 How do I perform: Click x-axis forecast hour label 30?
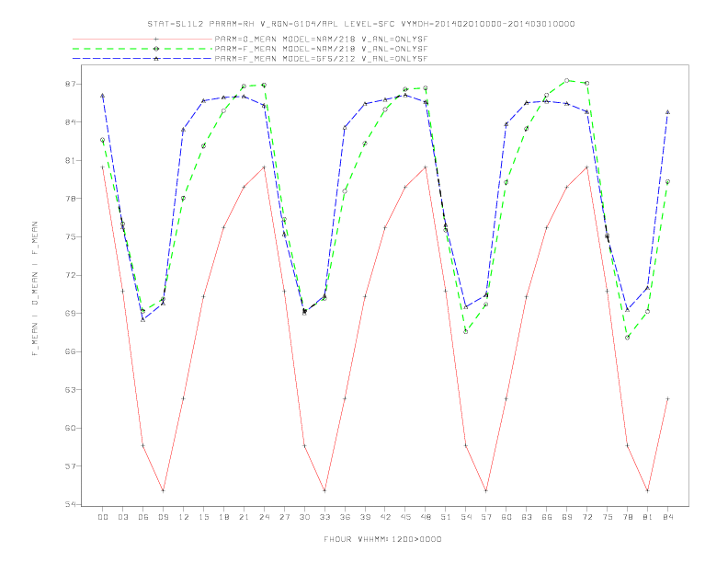pyautogui.click(x=304, y=517)
